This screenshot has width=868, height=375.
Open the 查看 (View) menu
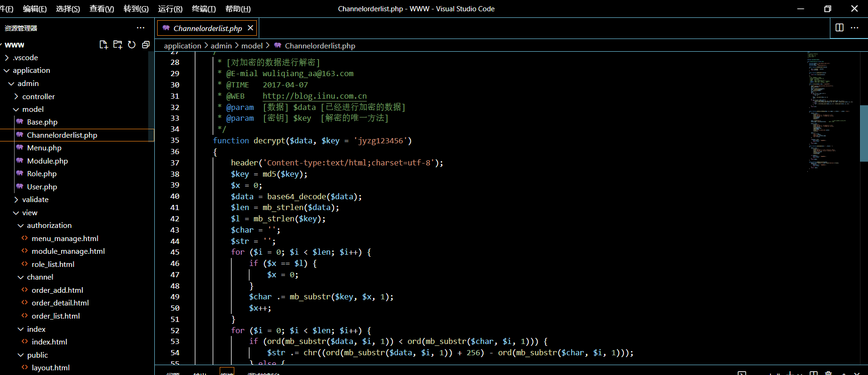102,8
